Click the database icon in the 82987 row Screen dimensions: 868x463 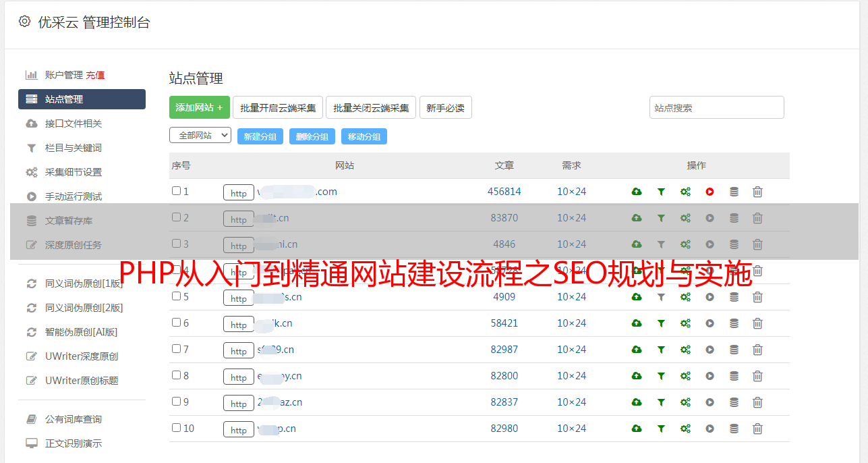tap(734, 350)
